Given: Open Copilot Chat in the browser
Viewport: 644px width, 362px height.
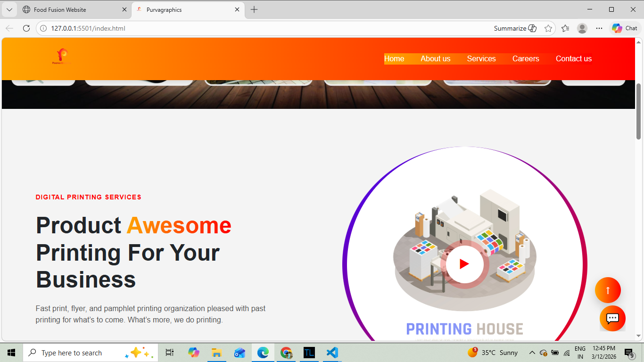Looking at the screenshot, I should [x=625, y=28].
